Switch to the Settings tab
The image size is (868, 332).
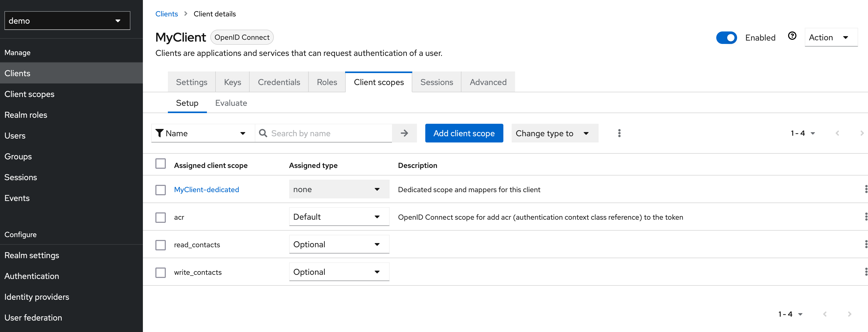192,82
